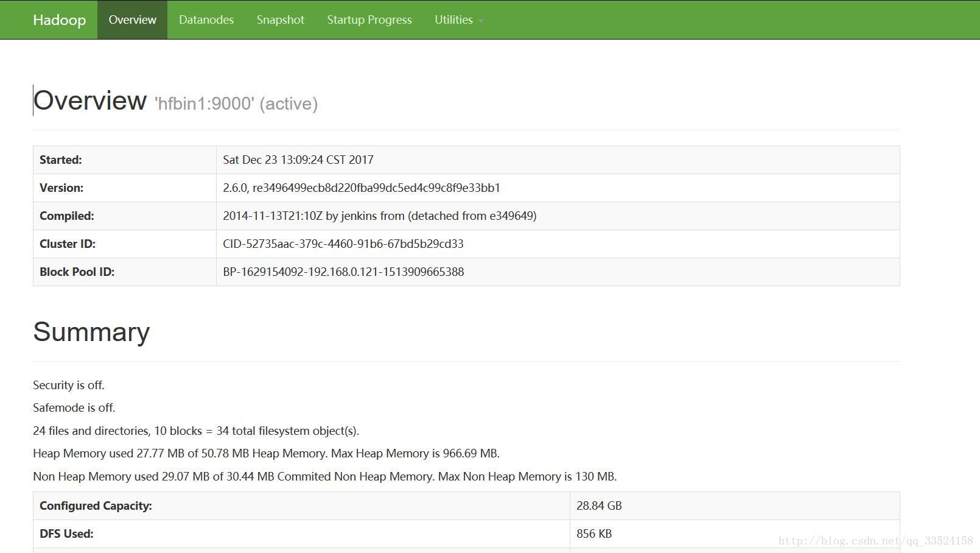This screenshot has width=980, height=553.
Task: Select the Version value 2.6.0 hash
Action: tap(362, 188)
